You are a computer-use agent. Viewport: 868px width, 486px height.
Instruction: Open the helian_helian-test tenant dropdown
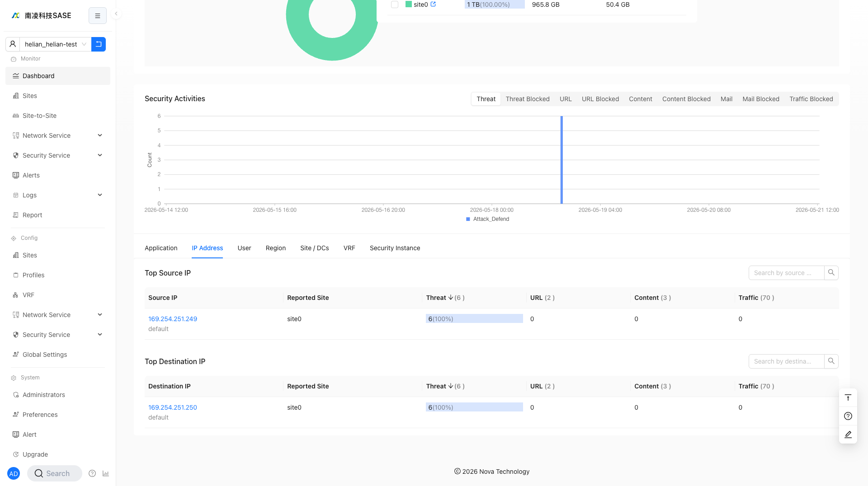(x=55, y=44)
